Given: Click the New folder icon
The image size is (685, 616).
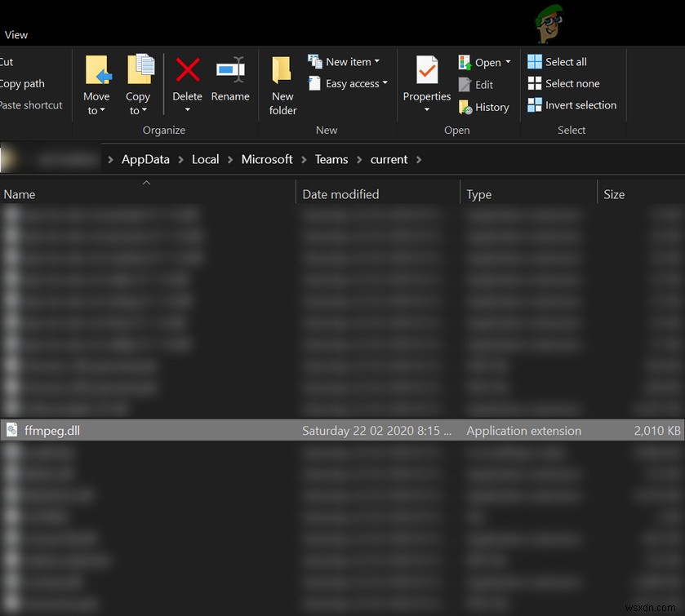Looking at the screenshot, I should pyautogui.click(x=282, y=70).
